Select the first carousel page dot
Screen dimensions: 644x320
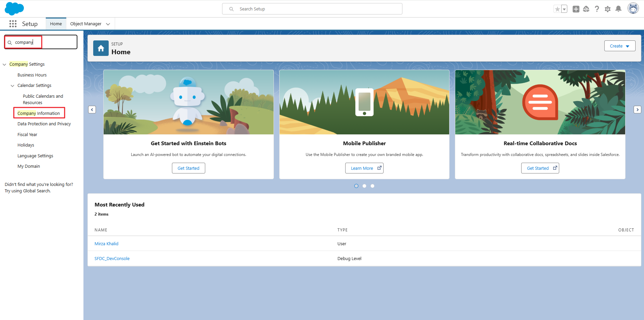(356, 186)
